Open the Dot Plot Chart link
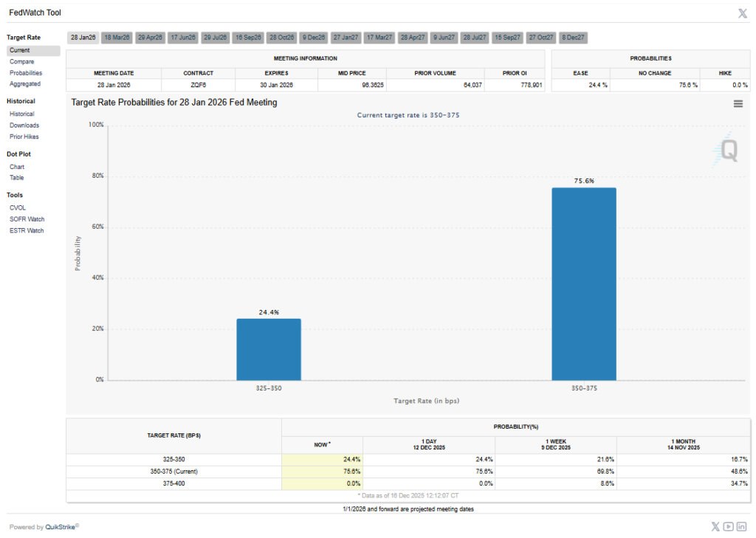Image resolution: width=756 pixels, height=538 pixels. pos(17,167)
